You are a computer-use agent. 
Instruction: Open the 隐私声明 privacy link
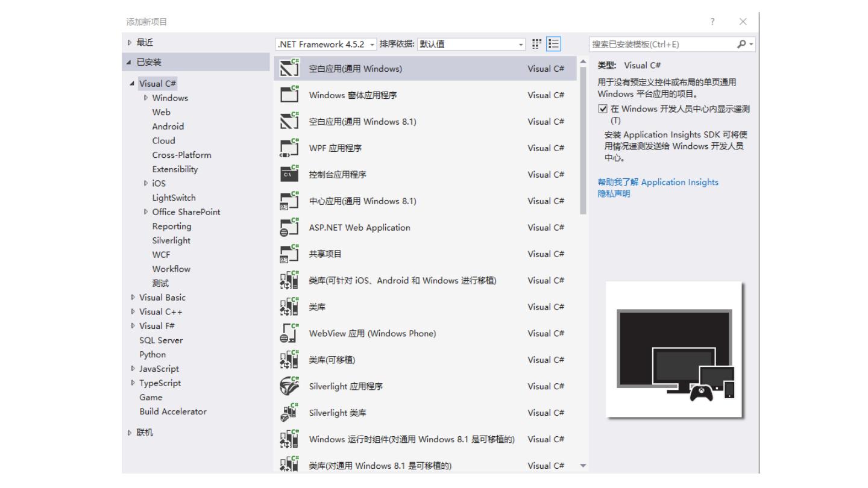click(x=612, y=193)
